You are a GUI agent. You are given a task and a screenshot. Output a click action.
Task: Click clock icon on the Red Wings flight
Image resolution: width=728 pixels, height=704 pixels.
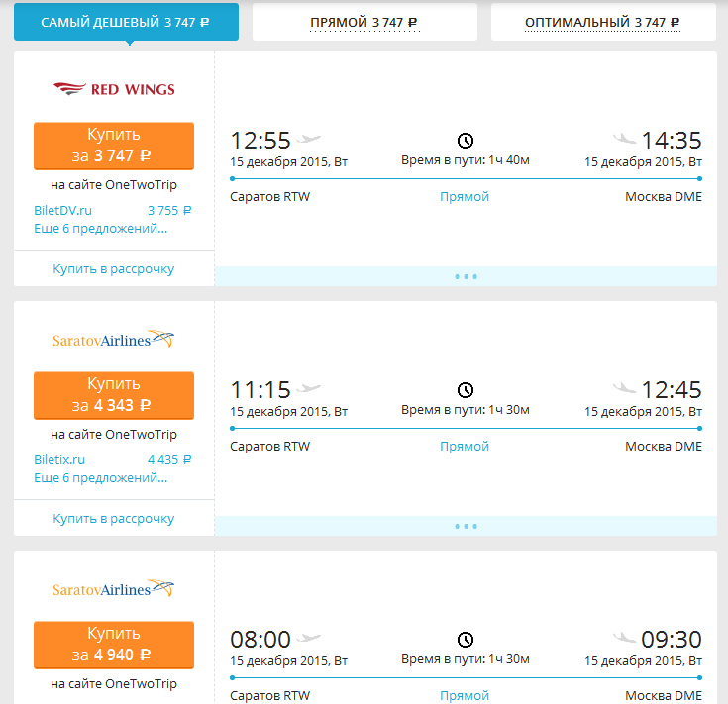466,141
